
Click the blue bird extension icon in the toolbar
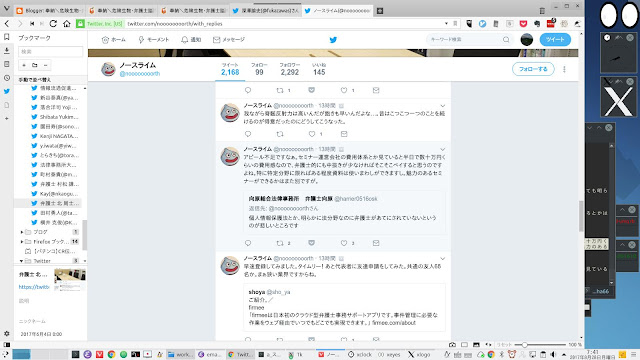coord(482,24)
